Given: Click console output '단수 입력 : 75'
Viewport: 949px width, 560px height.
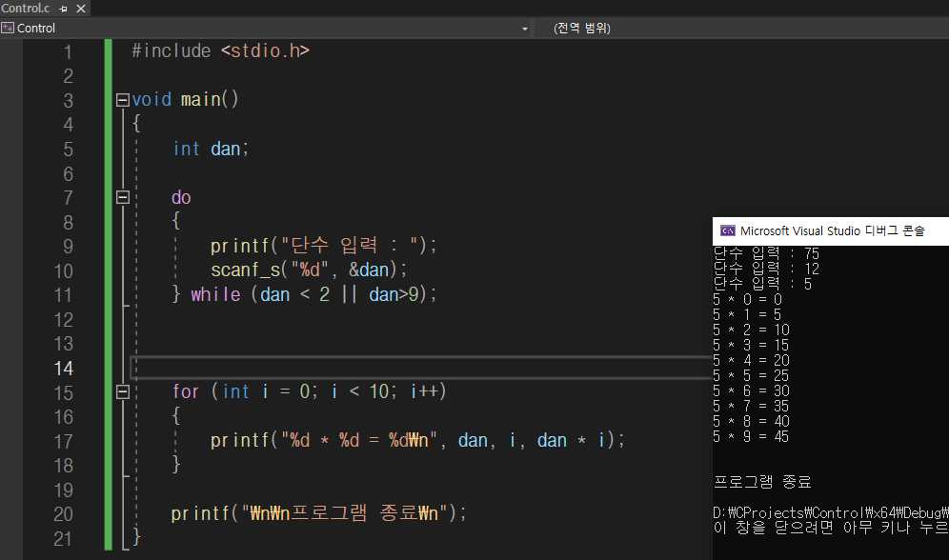Looking at the screenshot, I should pos(766,253).
